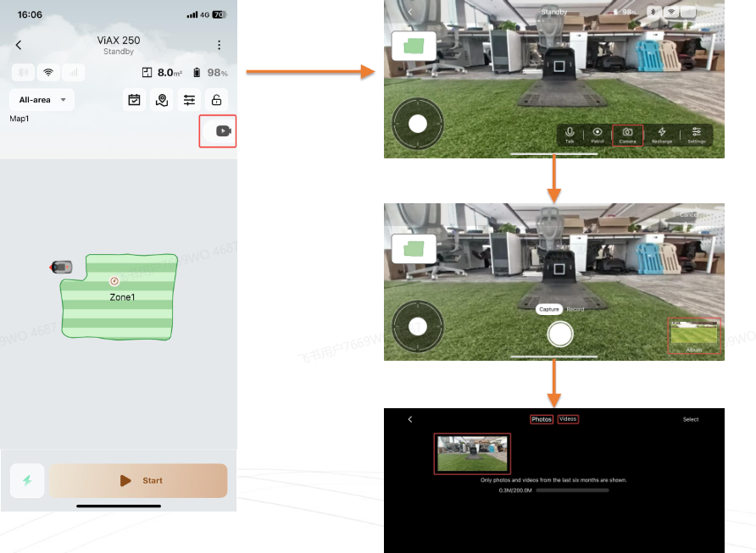Viewport: 756px width, 553px height.
Task: Start mowing with the Start button
Action: (x=138, y=480)
